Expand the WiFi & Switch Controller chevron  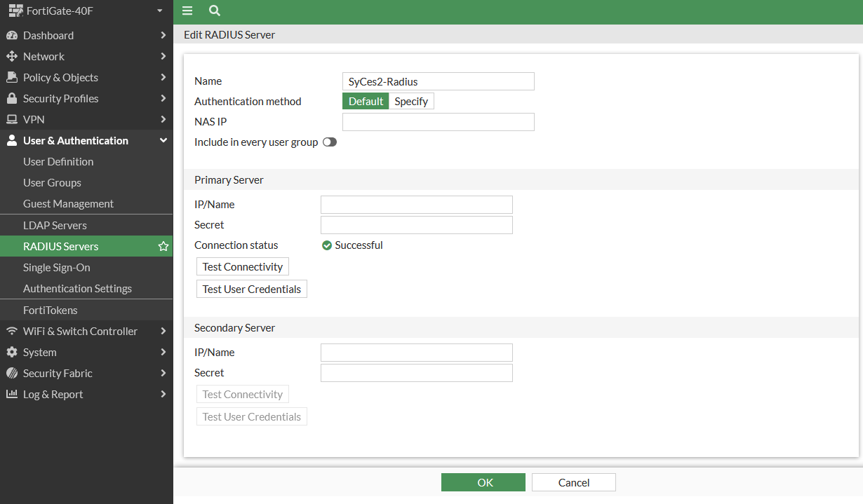(163, 331)
